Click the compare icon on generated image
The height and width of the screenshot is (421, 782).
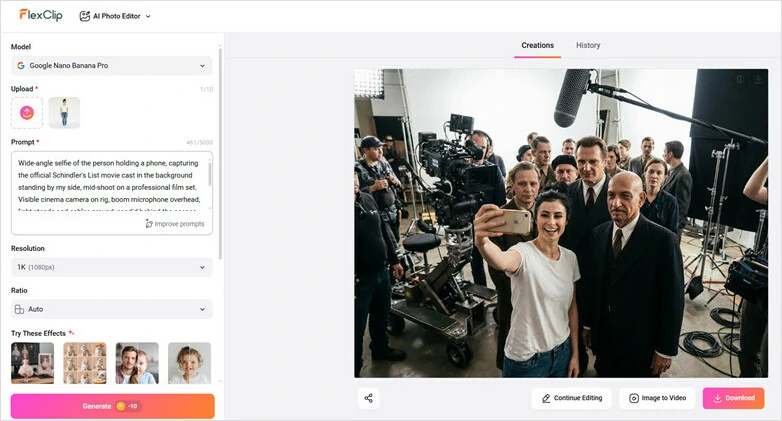pyautogui.click(x=741, y=79)
